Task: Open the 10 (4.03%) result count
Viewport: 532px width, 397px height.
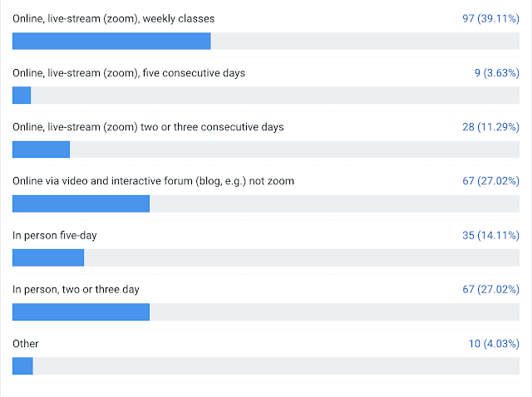Action: tap(494, 344)
